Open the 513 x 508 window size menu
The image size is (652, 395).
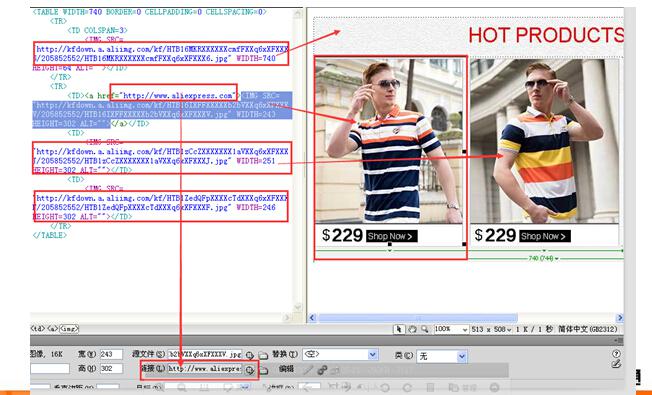coord(491,329)
